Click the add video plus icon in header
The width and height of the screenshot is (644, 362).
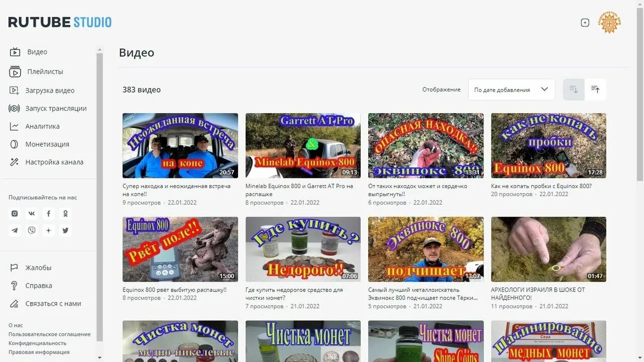pyautogui.click(x=585, y=23)
